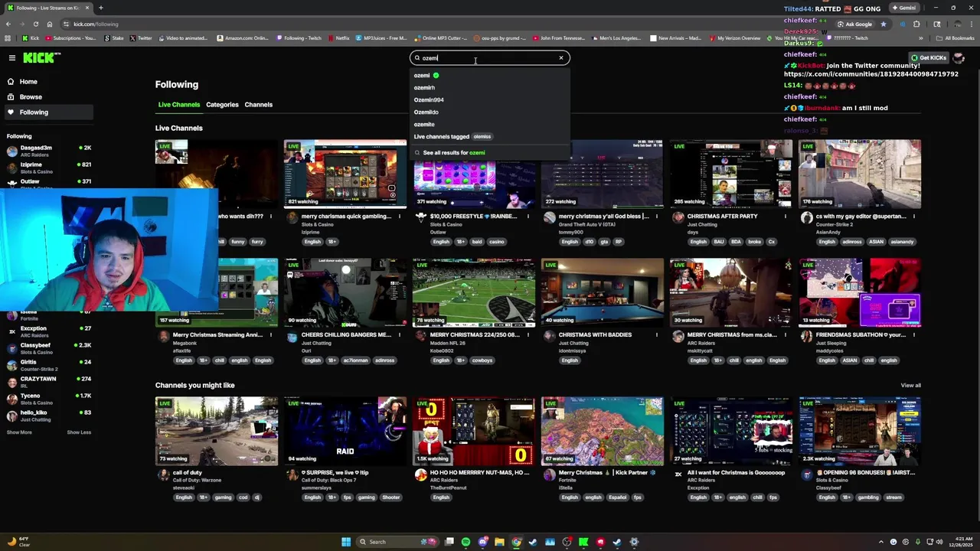Open Discord from the taskbar

click(x=482, y=542)
